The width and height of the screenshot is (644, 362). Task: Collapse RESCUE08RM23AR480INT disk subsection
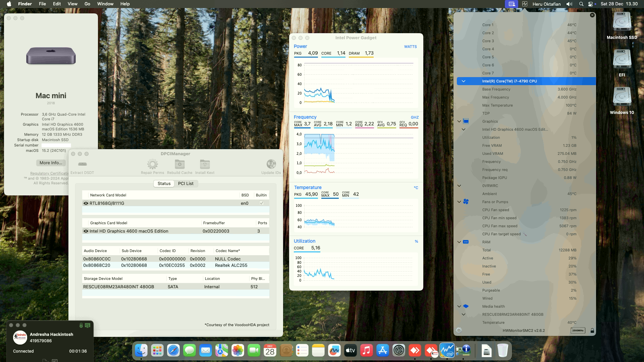464,314
